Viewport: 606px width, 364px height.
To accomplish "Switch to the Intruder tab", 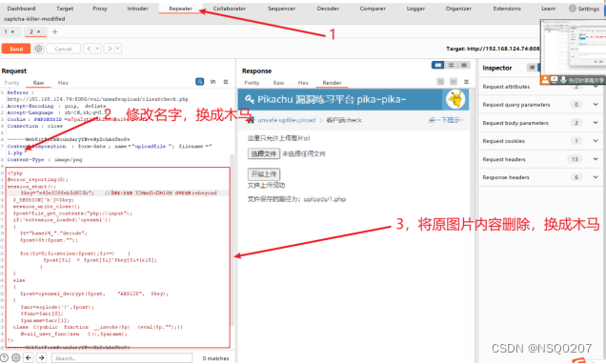I will [137, 9].
